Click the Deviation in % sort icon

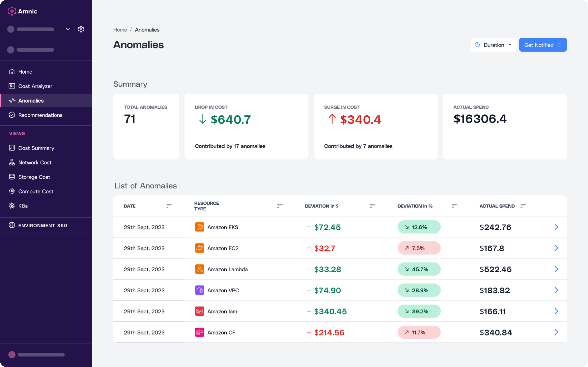pyautogui.click(x=454, y=206)
